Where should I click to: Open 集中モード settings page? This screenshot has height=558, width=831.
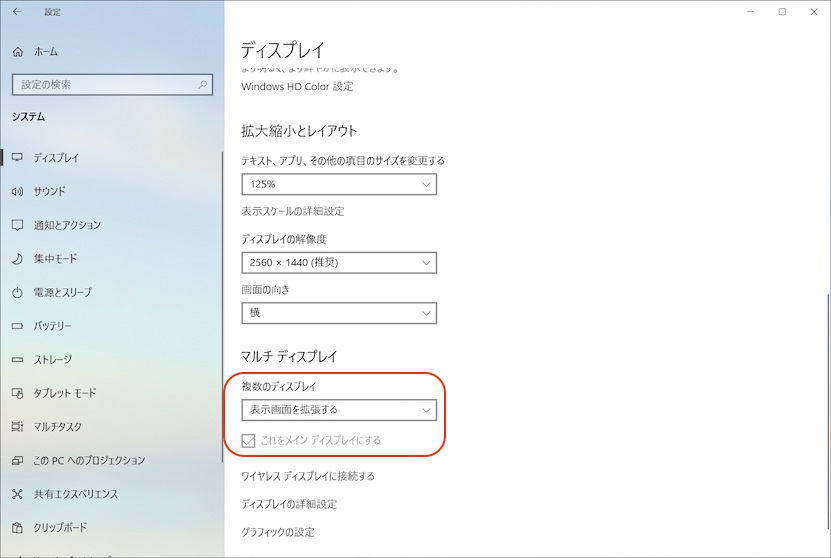(56, 259)
